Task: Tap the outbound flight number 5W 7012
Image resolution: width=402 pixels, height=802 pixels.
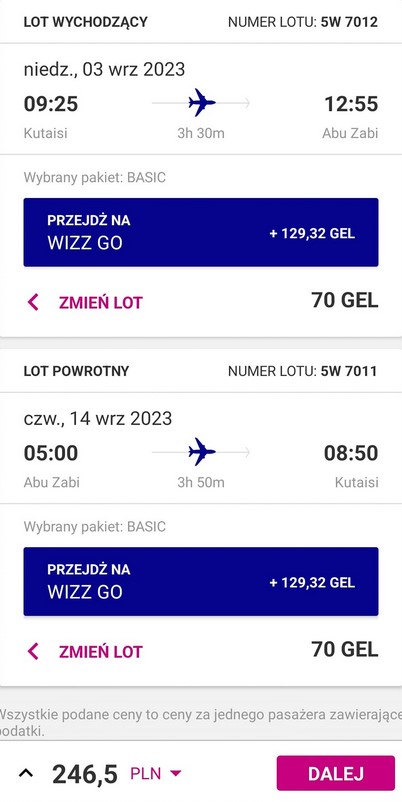Action: coord(349,22)
